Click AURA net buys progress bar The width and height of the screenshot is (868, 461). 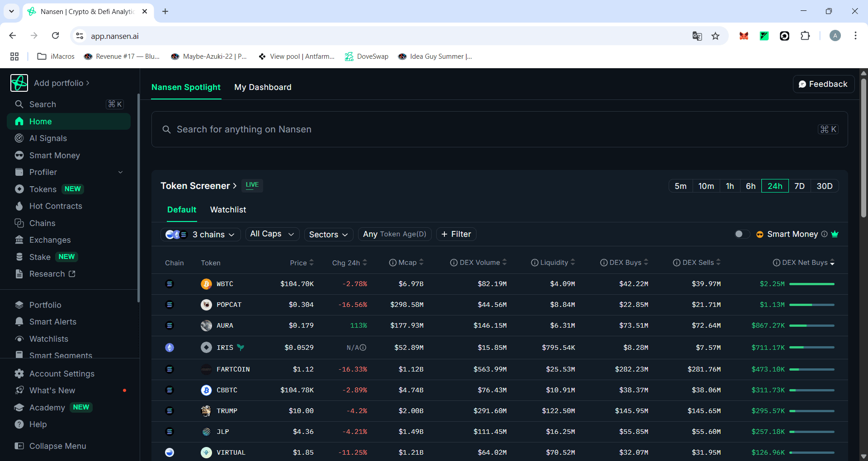[812, 325]
